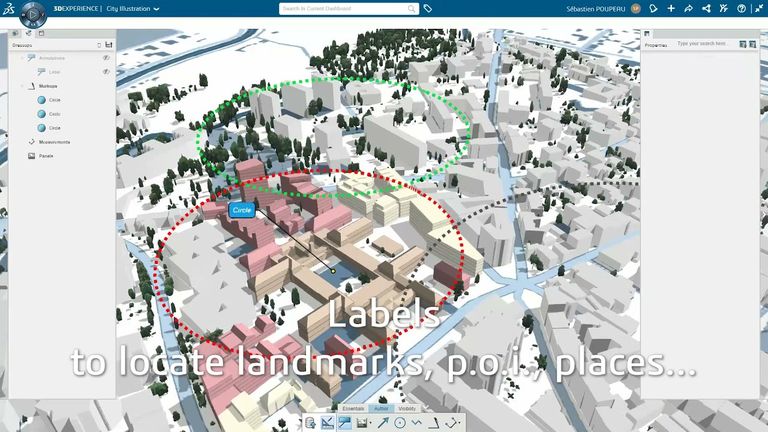Select the polyline zigzag tool

point(417,423)
